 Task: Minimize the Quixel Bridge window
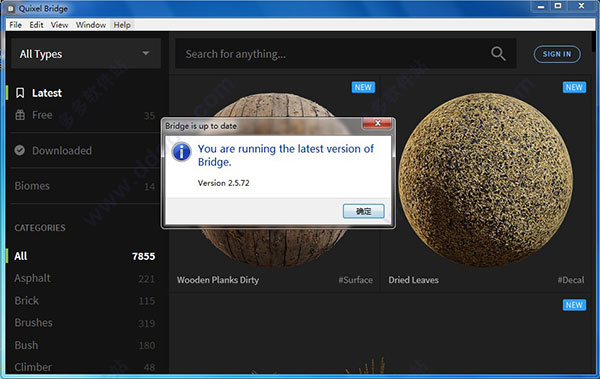(541, 6)
